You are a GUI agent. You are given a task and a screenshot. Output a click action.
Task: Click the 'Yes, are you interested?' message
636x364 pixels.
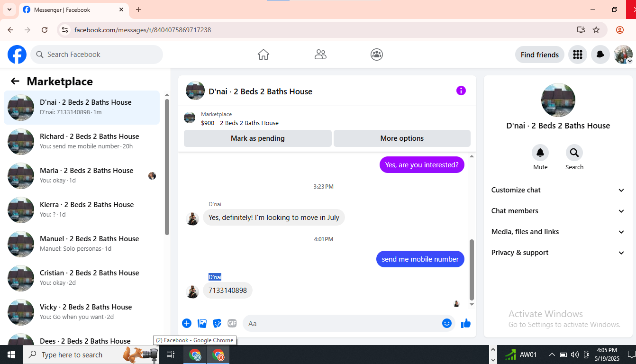[422, 165]
